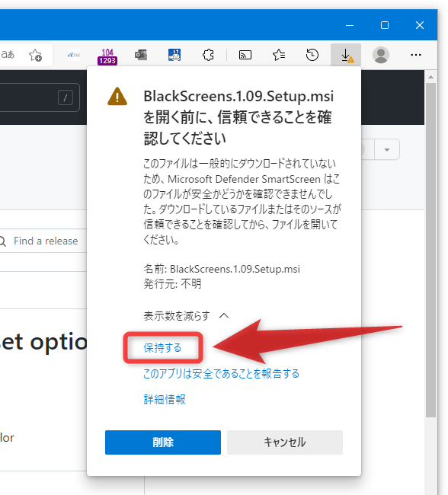Click このアプリは安全であることを報告する link
The width and height of the screenshot is (448, 495).
pos(221,373)
